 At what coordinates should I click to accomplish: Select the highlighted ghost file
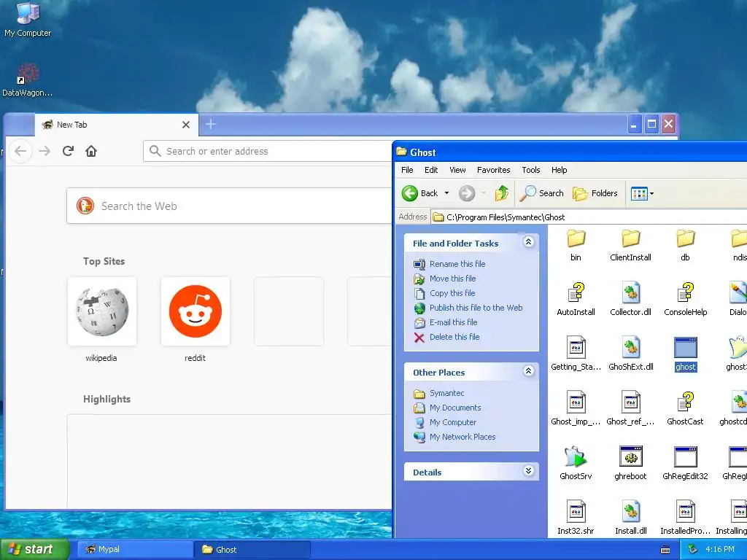point(686,354)
